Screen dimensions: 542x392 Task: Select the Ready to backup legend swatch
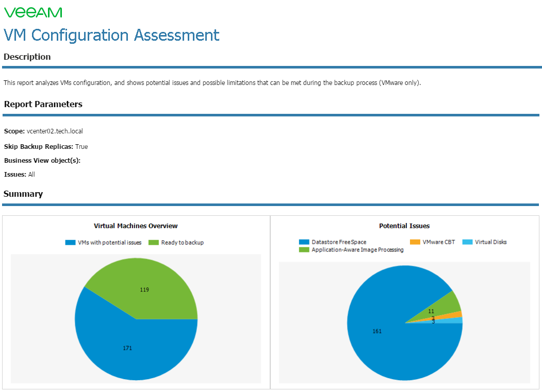point(154,243)
